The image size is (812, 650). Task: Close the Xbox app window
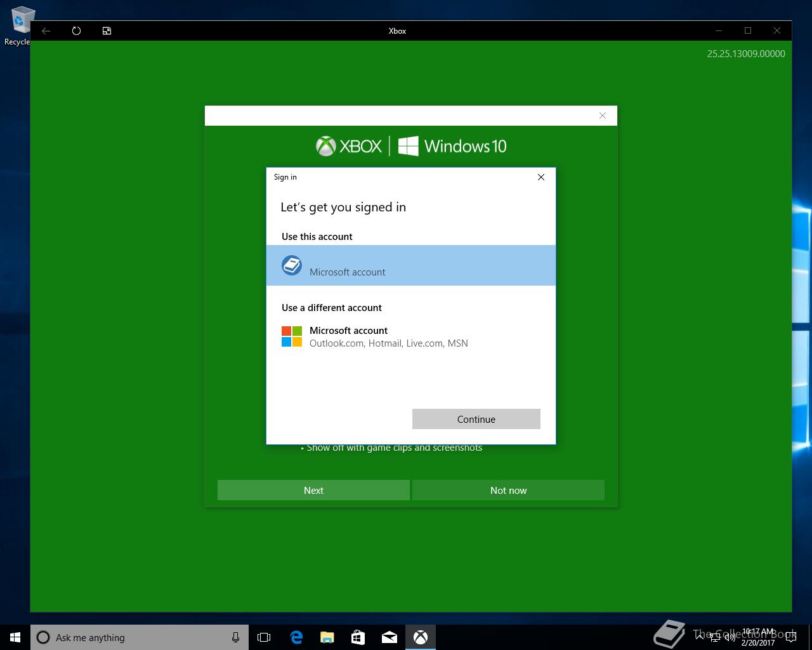pyautogui.click(x=777, y=30)
